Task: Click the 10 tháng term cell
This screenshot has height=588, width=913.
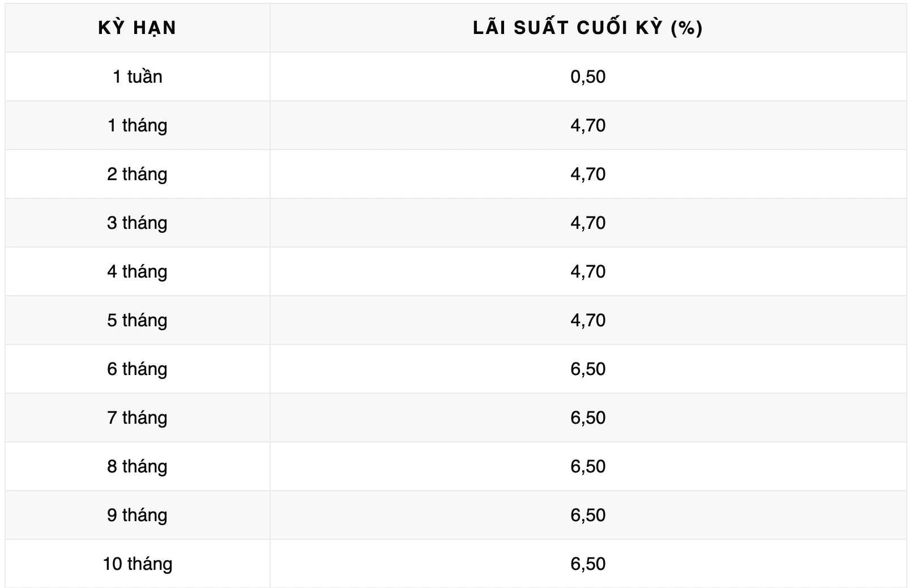Action: pyautogui.click(x=137, y=564)
